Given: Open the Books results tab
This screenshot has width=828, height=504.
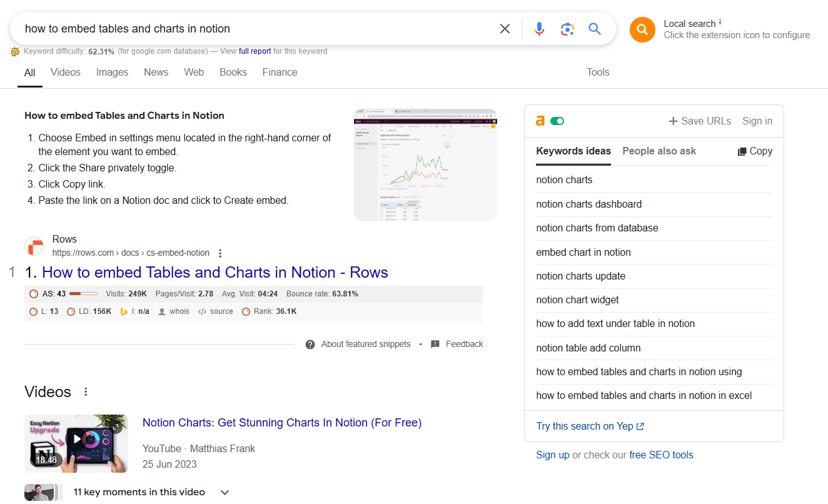Looking at the screenshot, I should pos(233,73).
